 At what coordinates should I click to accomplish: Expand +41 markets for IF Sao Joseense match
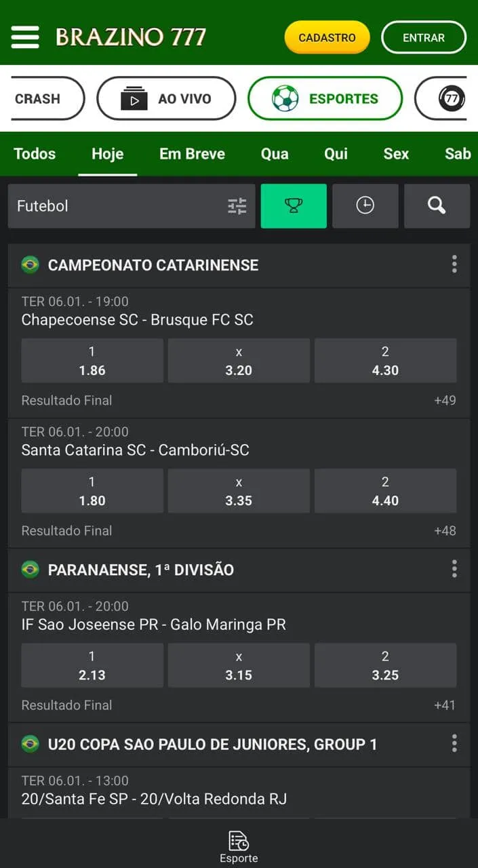coord(445,705)
